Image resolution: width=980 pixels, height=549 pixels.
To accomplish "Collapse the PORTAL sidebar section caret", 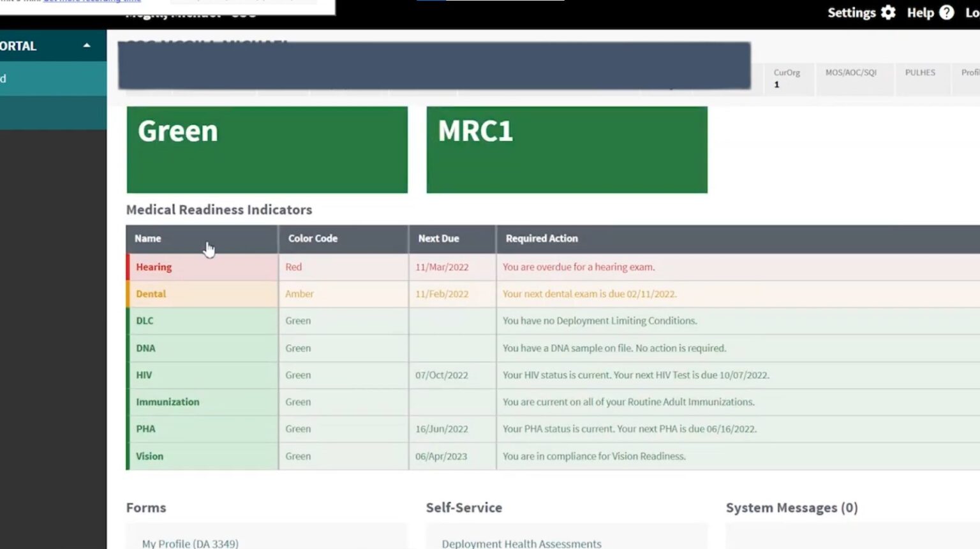I will pos(87,46).
